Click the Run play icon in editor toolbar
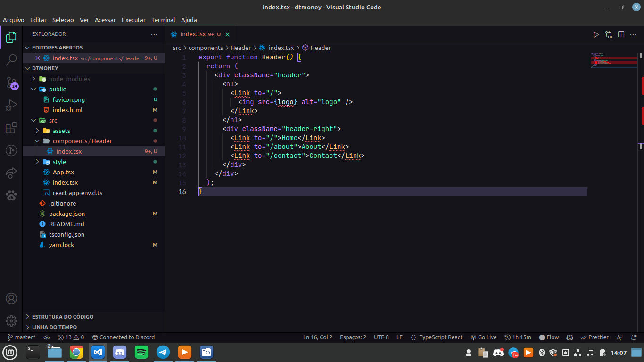Screen dimensions: 644x362 pyautogui.click(x=596, y=34)
